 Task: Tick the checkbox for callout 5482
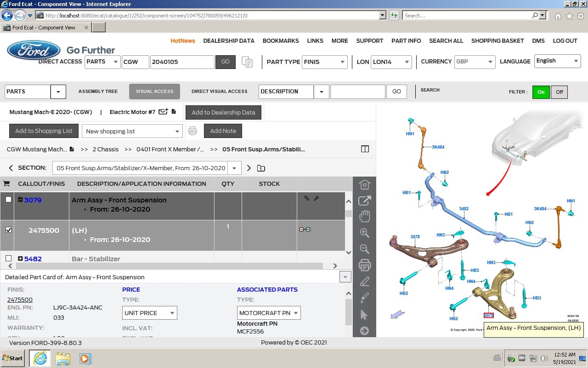pos(8,259)
